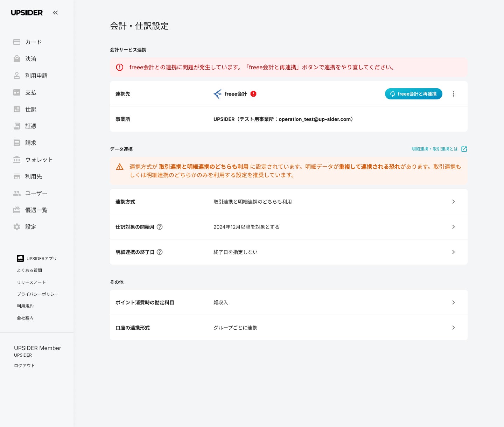Click the freee会計 bird logo
Image resolution: width=504 pixels, height=427 pixels.
(218, 94)
